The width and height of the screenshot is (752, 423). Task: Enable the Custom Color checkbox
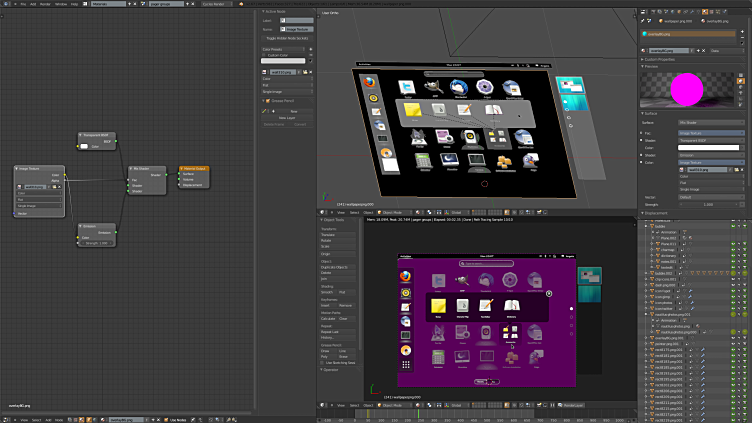(x=265, y=55)
